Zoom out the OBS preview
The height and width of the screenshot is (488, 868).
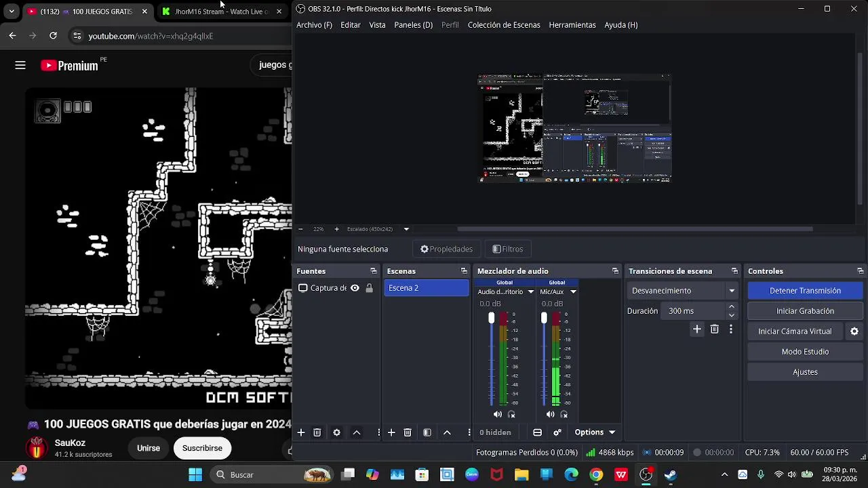[300, 229]
